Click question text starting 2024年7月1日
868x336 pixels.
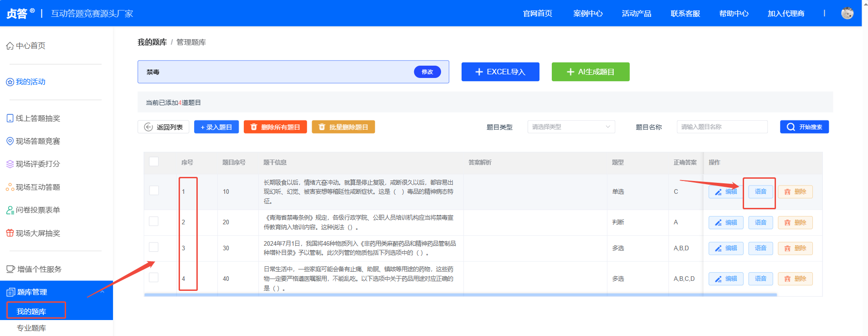[x=360, y=248]
